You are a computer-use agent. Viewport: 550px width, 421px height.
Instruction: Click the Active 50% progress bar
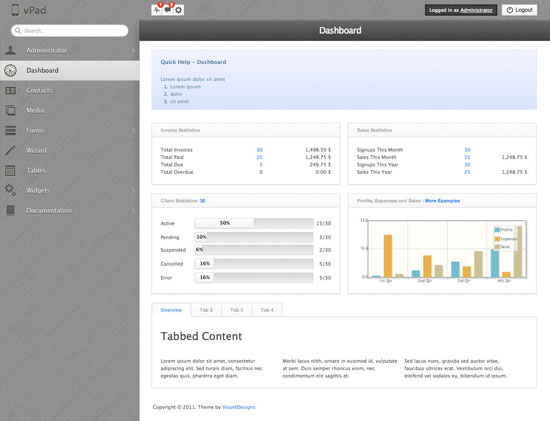pyautogui.click(x=254, y=223)
